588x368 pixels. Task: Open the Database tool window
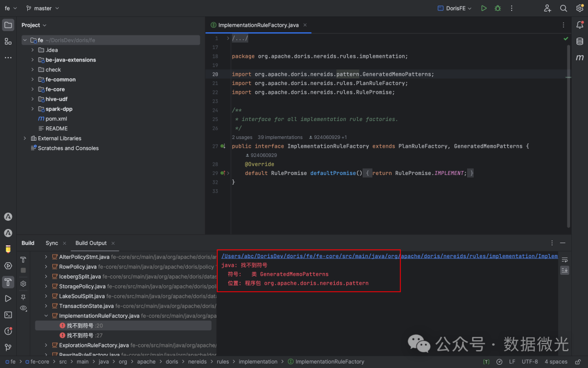(x=579, y=41)
